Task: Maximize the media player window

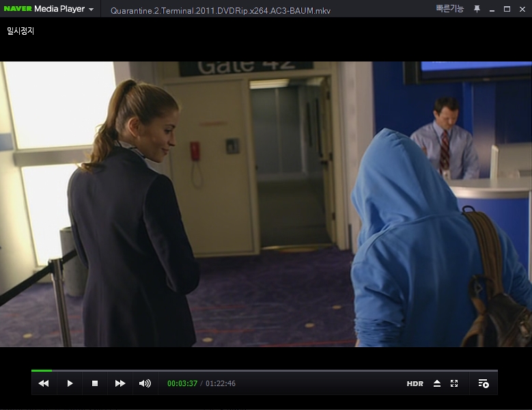Action: point(507,9)
